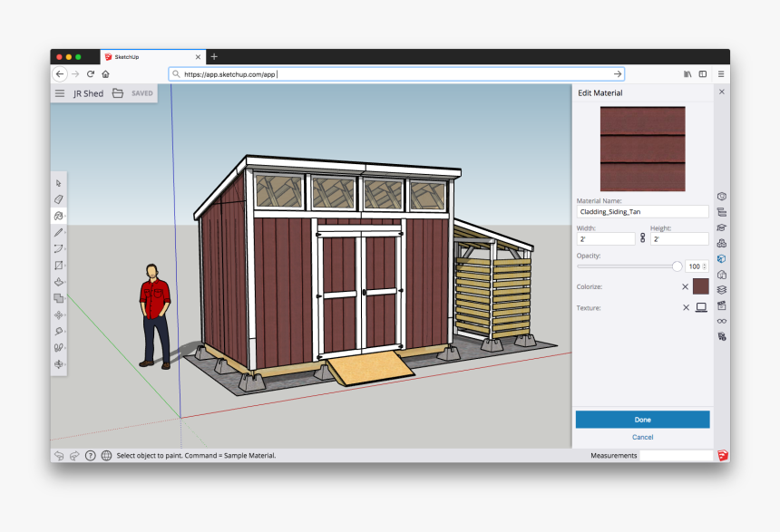Viewport: 780px width, 532px height.
Task: Click the Cancel link
Action: (x=642, y=437)
